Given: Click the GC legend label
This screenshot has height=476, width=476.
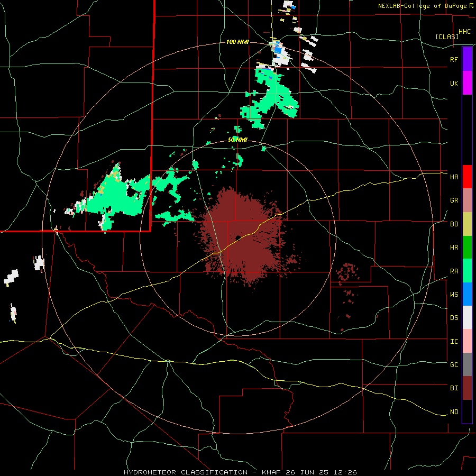Looking at the screenshot, I should 454,365.
